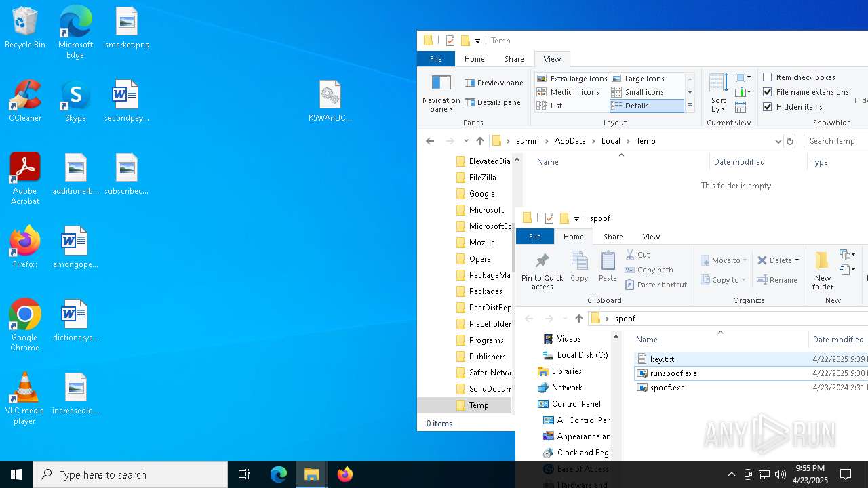
Task: Expand the layout gallery more arrow
Action: [690, 106]
